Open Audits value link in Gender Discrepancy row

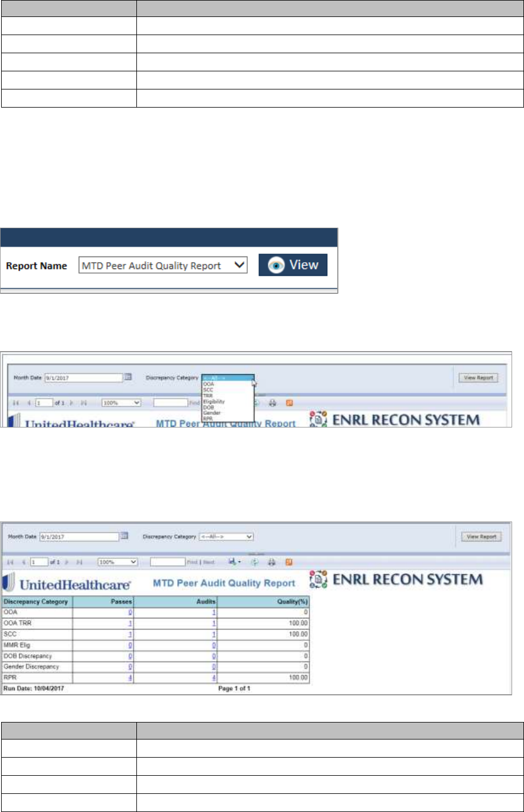click(x=214, y=666)
